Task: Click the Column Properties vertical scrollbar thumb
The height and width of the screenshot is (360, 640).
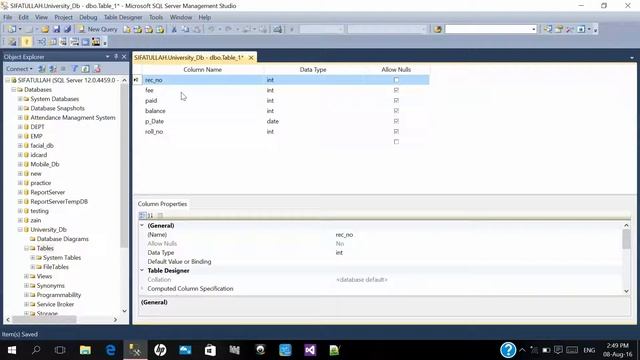Action: pyautogui.click(x=626, y=239)
